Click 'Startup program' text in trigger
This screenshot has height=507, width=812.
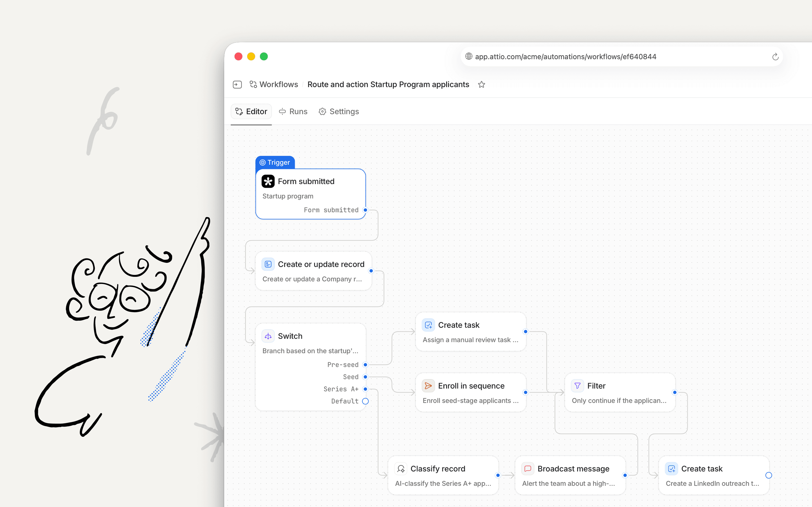click(288, 196)
